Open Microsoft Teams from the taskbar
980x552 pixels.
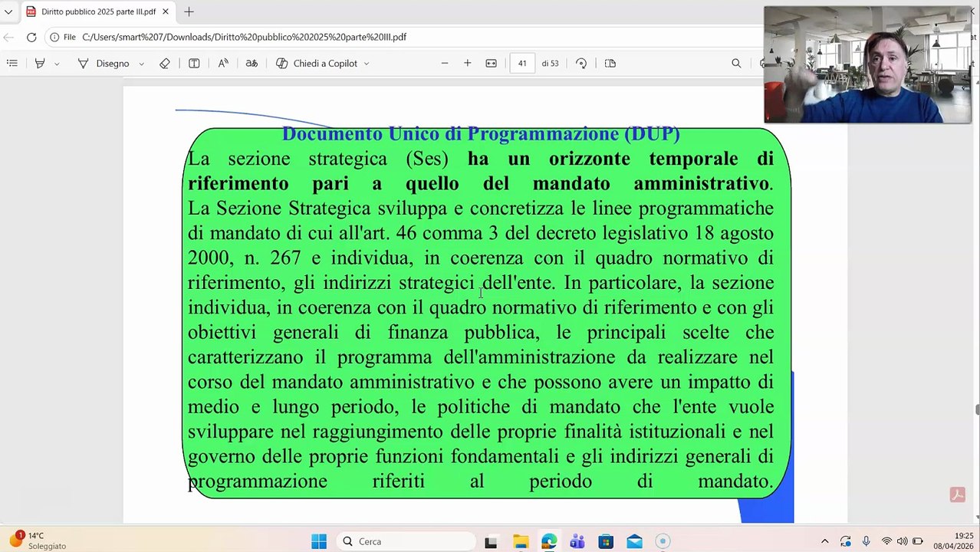pos(577,541)
